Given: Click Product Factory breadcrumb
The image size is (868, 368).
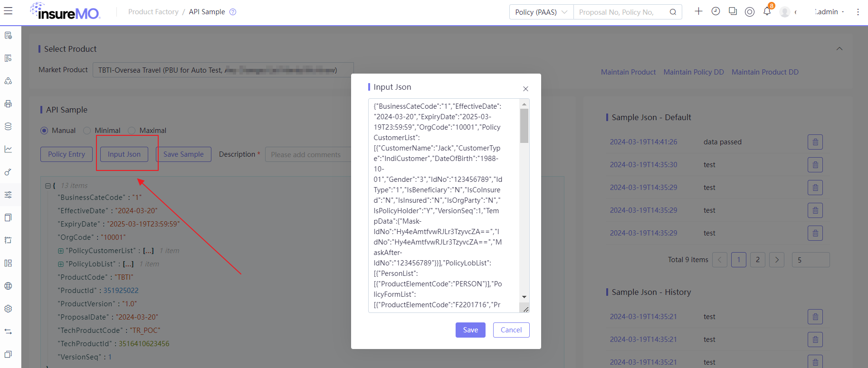Looking at the screenshot, I should [153, 12].
